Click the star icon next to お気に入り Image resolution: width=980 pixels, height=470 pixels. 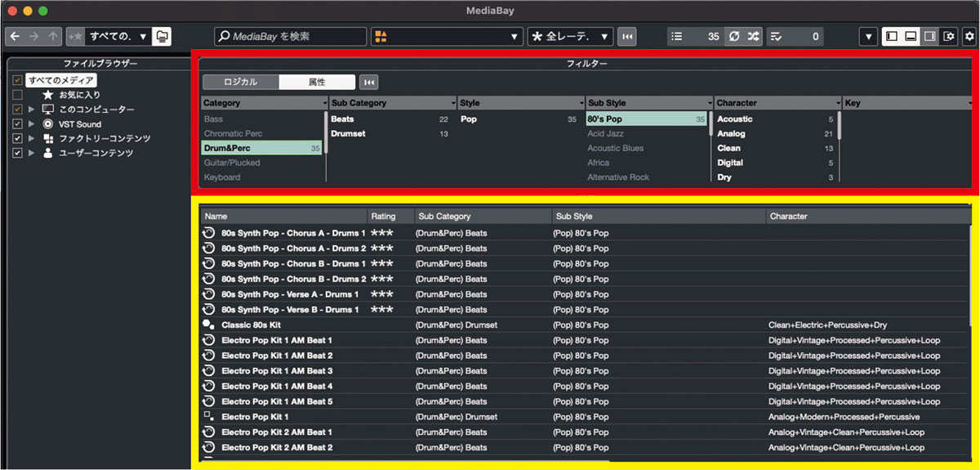[47, 95]
